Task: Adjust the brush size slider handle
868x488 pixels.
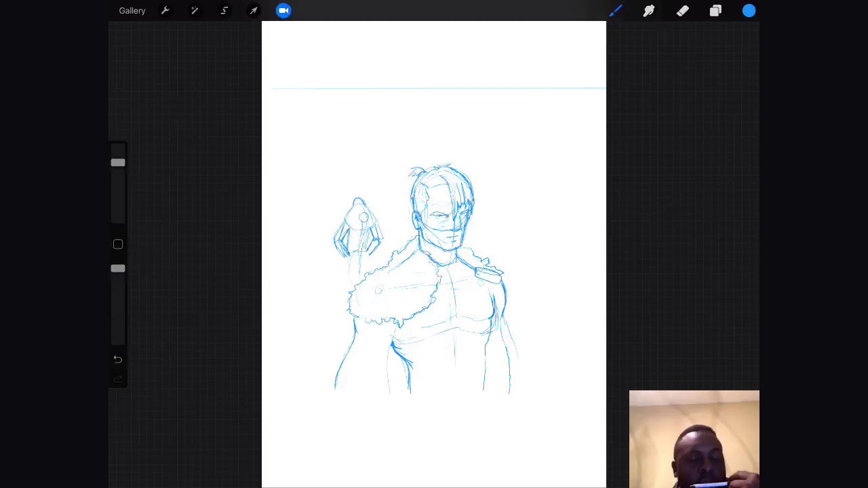Action: (118, 163)
